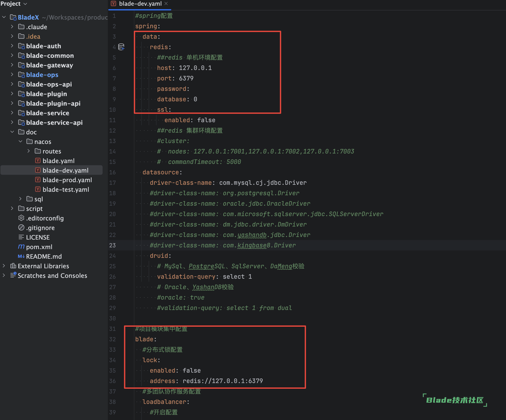The width and height of the screenshot is (506, 420).
Task: Expand the blade-plugin-api folder
Action: pyautogui.click(x=12, y=103)
